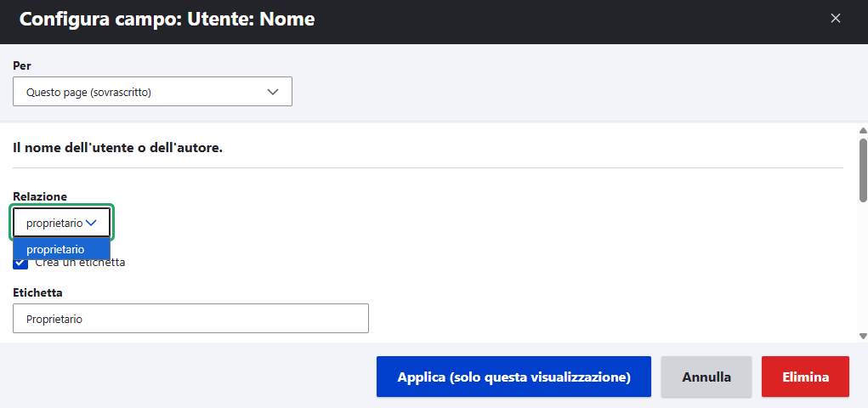Click the 'Per' field label
The image size is (868, 408).
(x=22, y=65)
